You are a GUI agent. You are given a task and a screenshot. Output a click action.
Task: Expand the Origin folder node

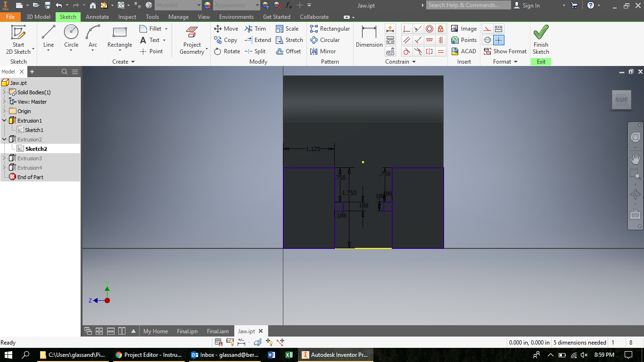pos(4,111)
